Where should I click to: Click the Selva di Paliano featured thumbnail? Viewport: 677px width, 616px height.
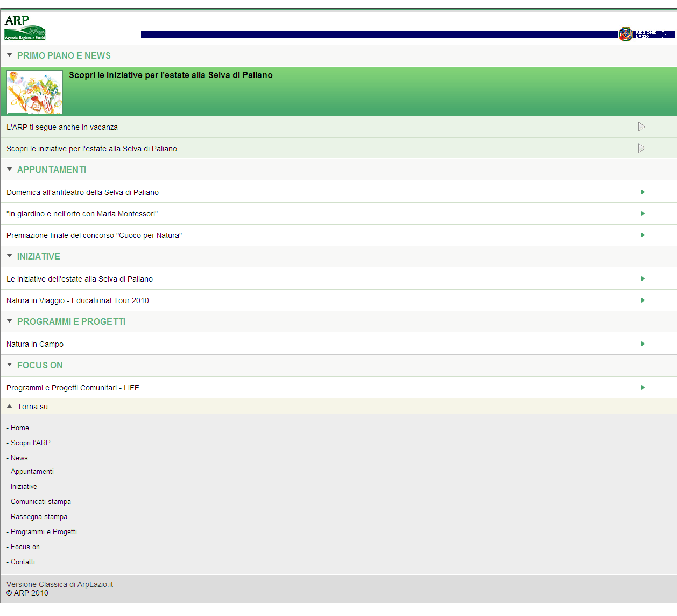[34, 92]
